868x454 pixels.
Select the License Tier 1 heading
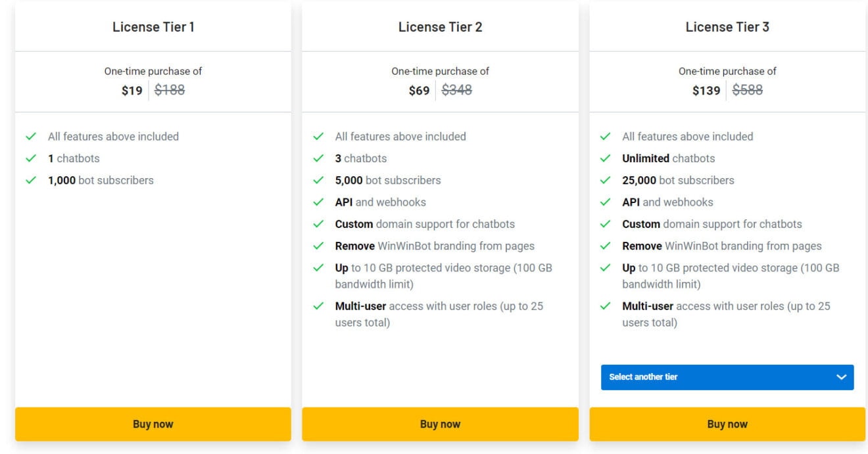point(153,27)
